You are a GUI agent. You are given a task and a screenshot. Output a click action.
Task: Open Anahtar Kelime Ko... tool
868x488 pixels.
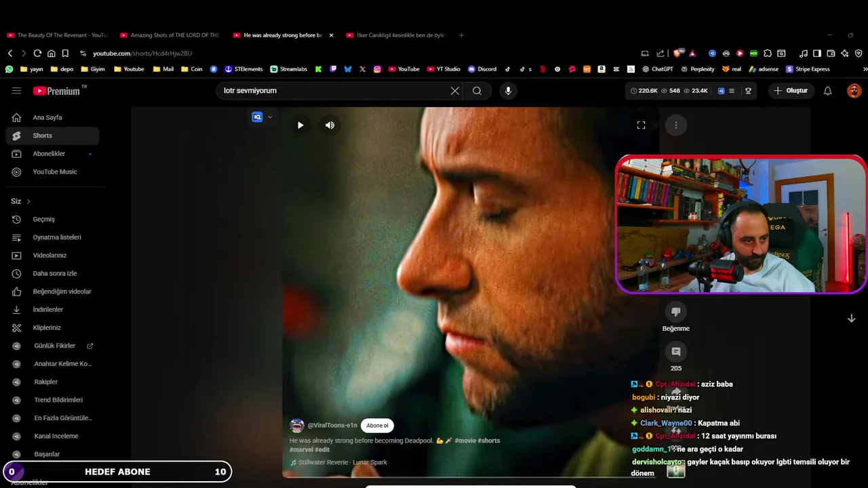pos(52,364)
